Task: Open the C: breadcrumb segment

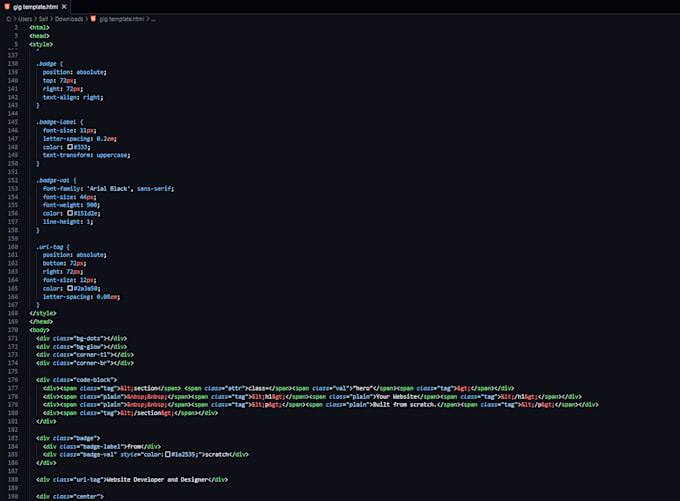Action: (9, 19)
